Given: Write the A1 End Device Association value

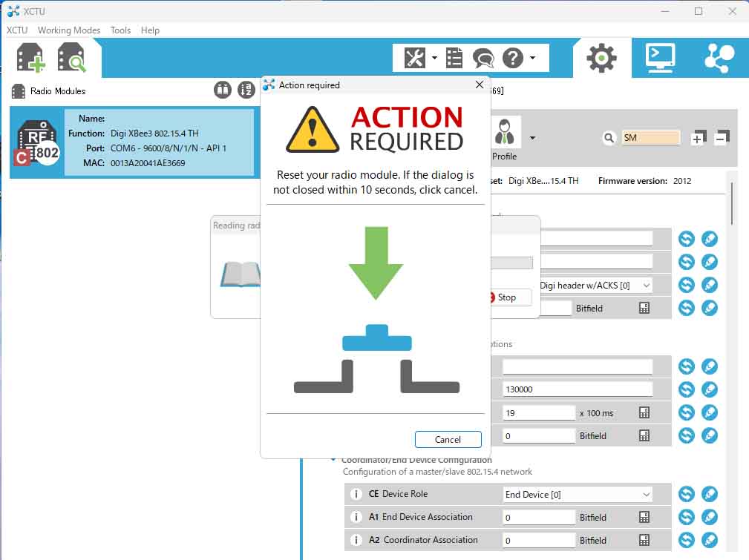Looking at the screenshot, I should point(710,517).
